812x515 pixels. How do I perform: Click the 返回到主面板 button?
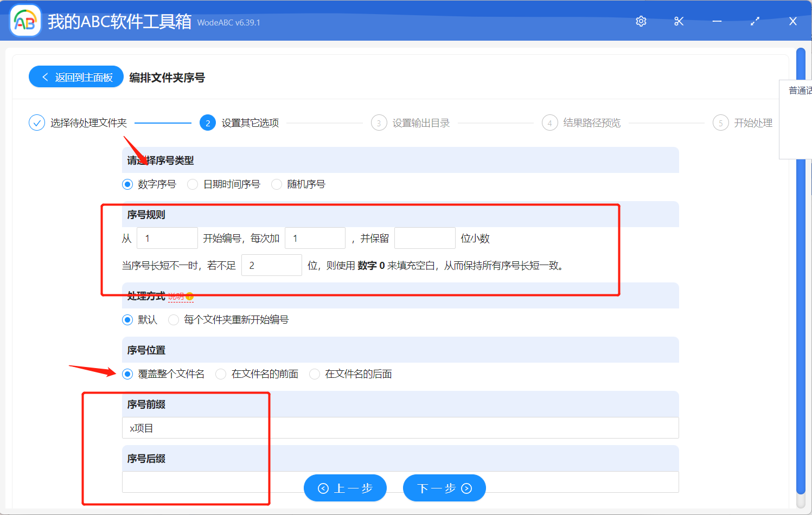tap(75, 76)
